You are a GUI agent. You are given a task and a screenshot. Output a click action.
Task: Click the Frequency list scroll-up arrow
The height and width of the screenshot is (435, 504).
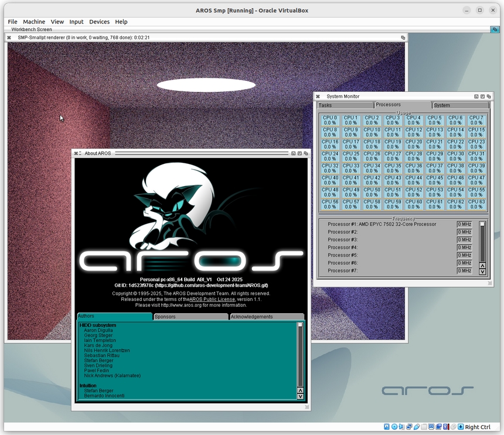(x=482, y=266)
